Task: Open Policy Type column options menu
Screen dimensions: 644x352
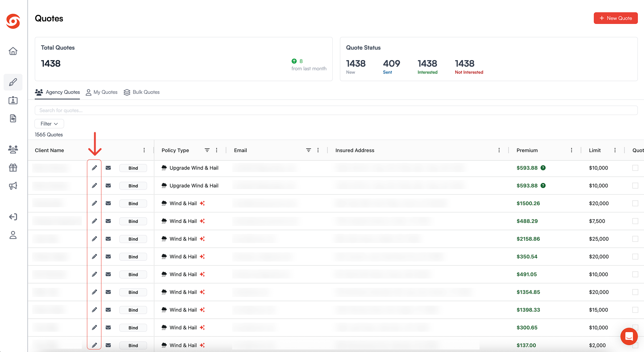Action: point(217,150)
